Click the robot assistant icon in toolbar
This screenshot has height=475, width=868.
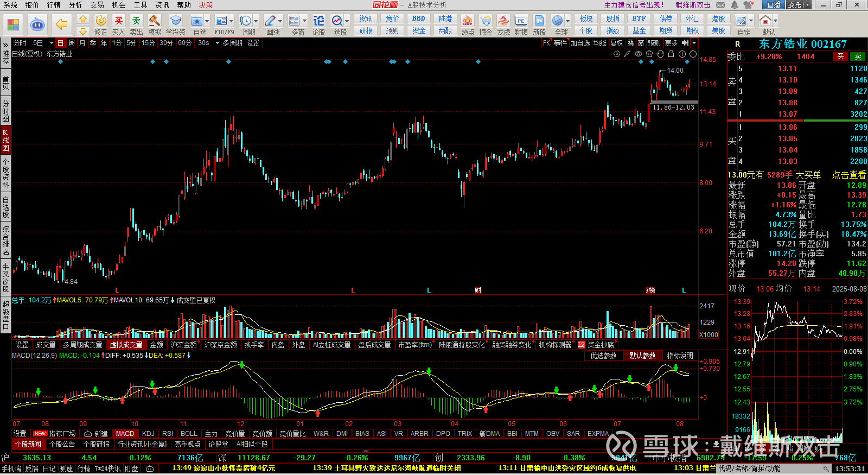click(x=37, y=24)
